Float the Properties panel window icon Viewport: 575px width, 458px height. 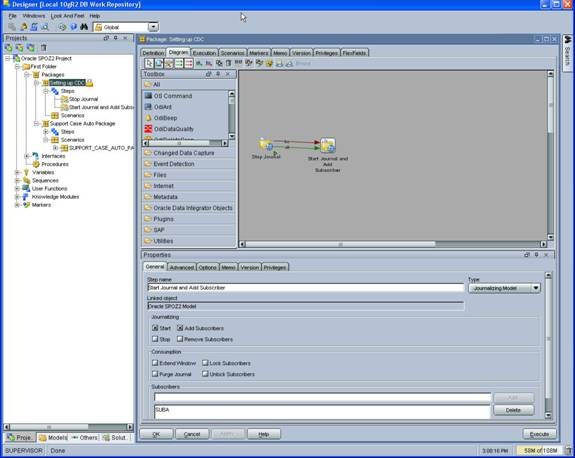527,254
